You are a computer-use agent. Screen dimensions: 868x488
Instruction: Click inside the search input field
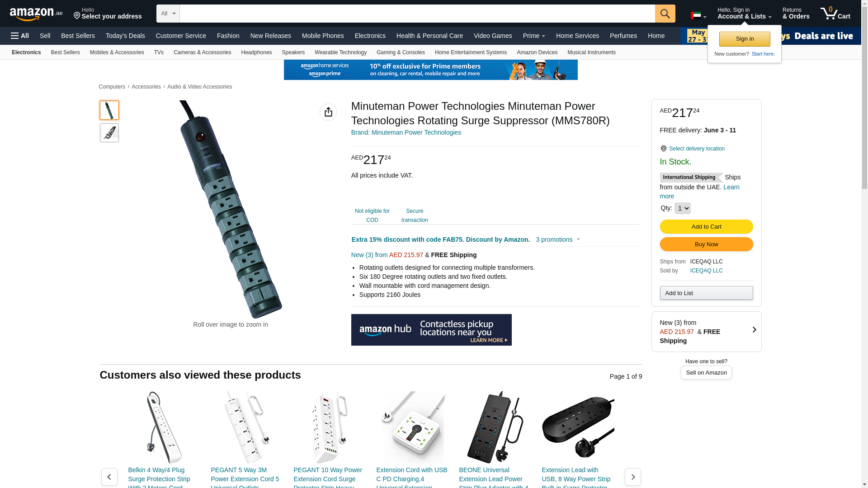tap(417, 14)
